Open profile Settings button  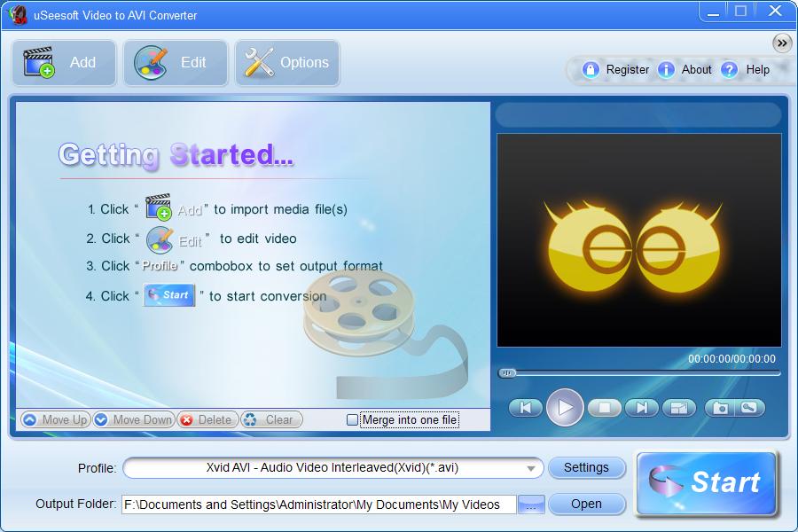coord(586,468)
